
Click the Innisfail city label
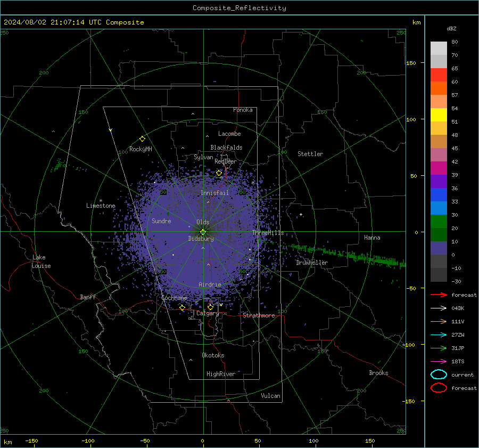(x=214, y=193)
